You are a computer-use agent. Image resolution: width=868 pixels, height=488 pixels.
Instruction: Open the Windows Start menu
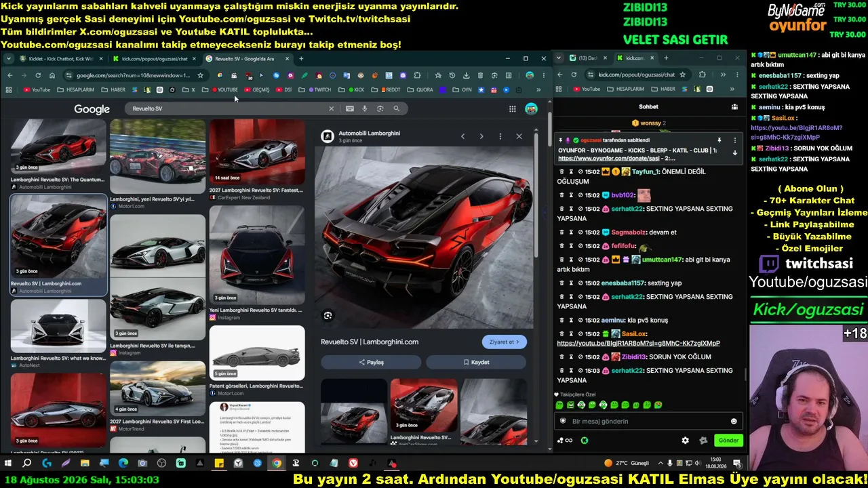click(x=8, y=464)
